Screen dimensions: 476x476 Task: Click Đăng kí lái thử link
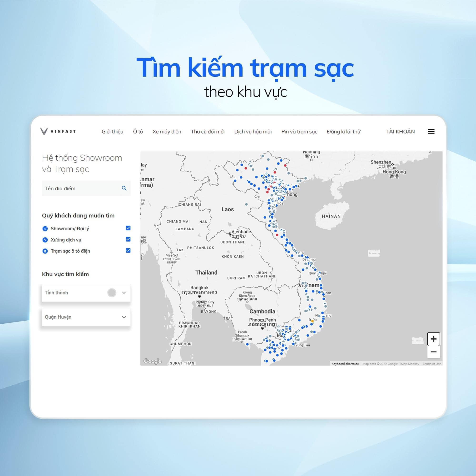point(343,132)
